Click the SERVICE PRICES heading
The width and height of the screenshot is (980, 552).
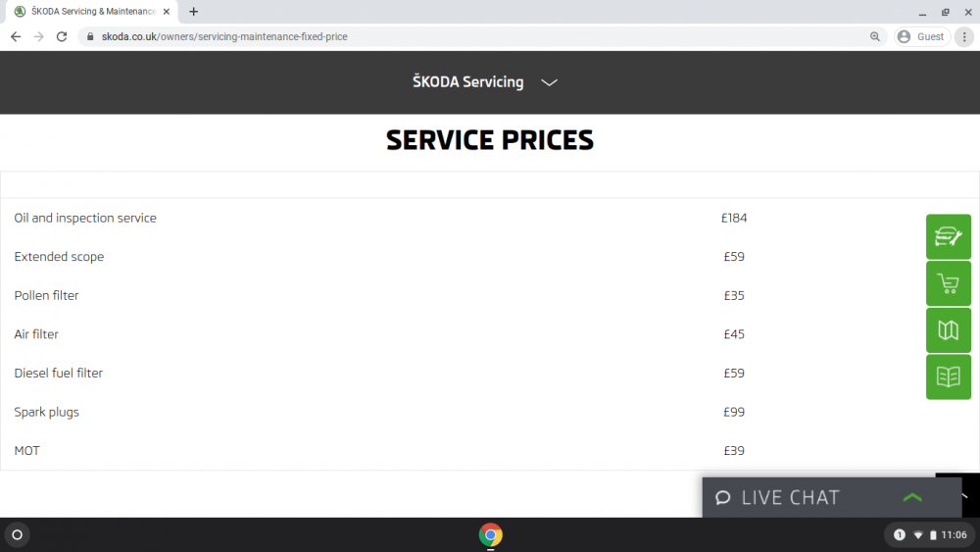tap(490, 140)
